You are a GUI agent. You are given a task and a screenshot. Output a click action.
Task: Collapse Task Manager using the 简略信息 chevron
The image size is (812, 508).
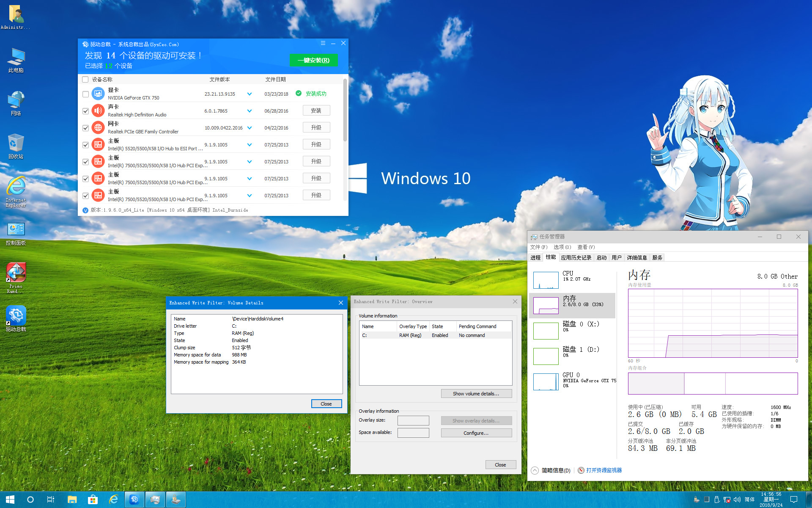(535, 470)
